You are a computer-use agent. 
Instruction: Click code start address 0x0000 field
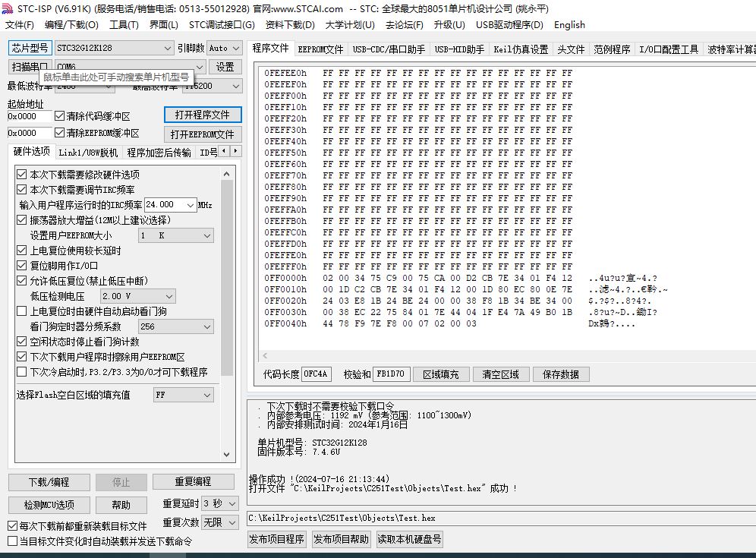(30, 116)
